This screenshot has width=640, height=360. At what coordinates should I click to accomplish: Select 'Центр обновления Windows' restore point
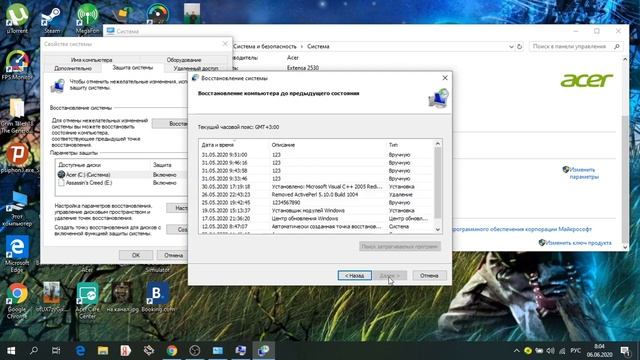[x=316, y=218]
